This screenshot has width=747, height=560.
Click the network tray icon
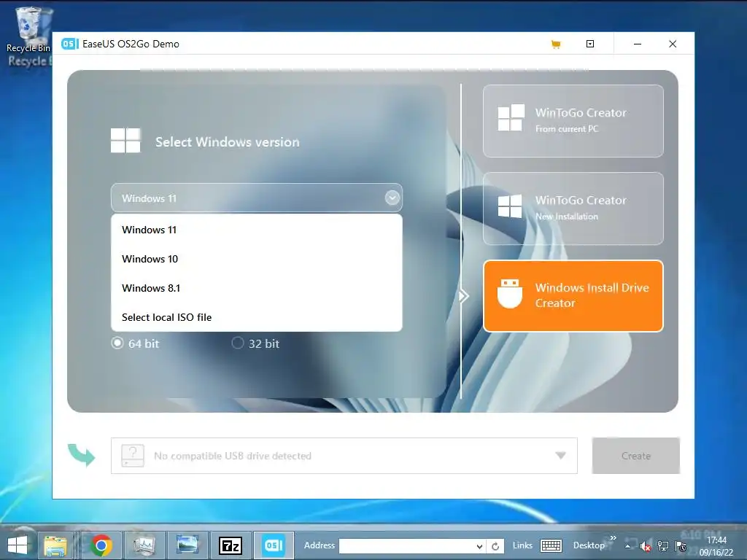[663, 546]
